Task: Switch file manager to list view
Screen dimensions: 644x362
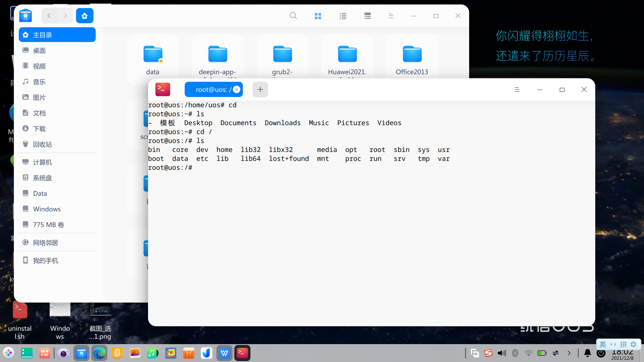Action: pyautogui.click(x=343, y=16)
